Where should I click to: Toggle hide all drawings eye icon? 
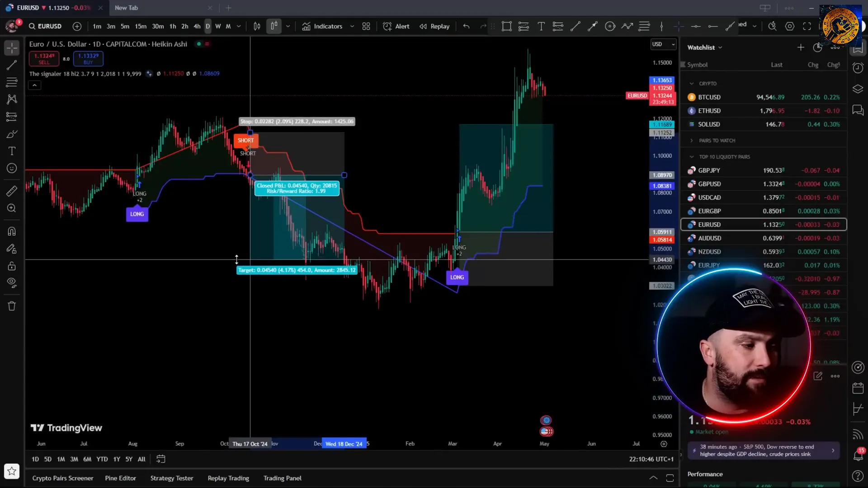(x=12, y=283)
